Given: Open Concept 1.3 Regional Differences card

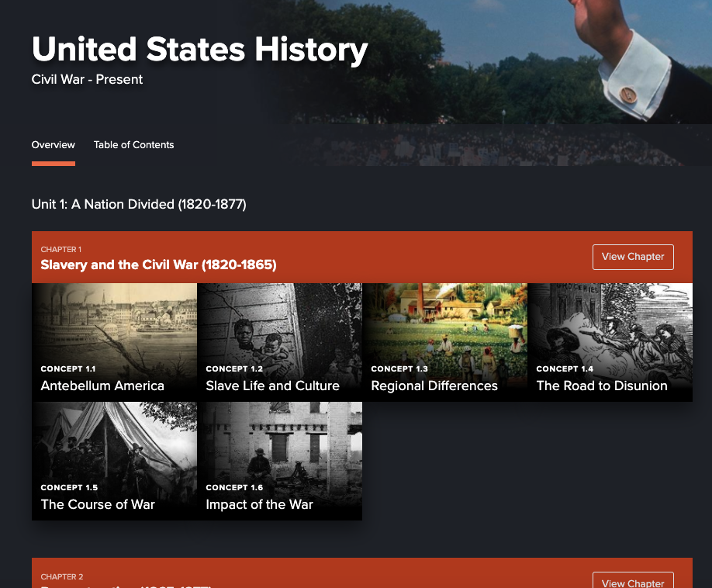Looking at the screenshot, I should (445, 342).
